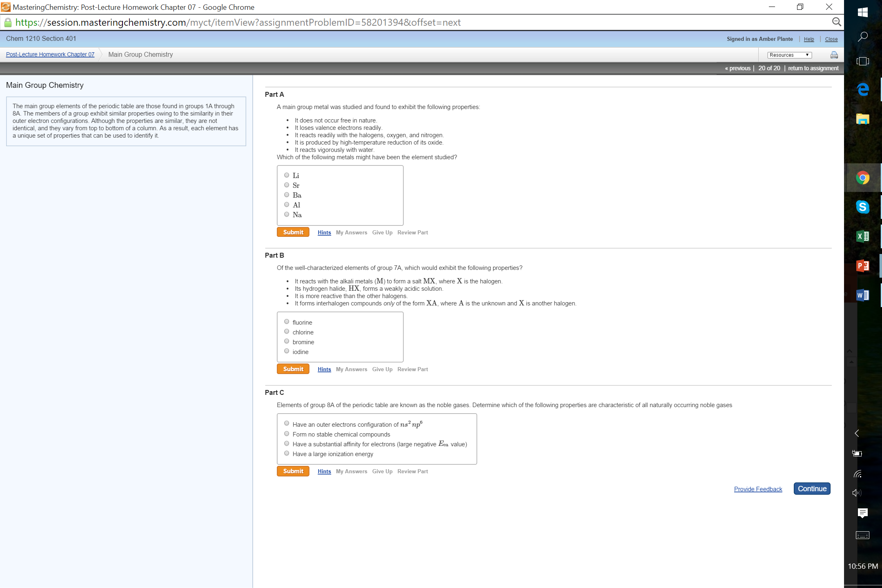Choose fluorine as Part B answer

[287, 322]
